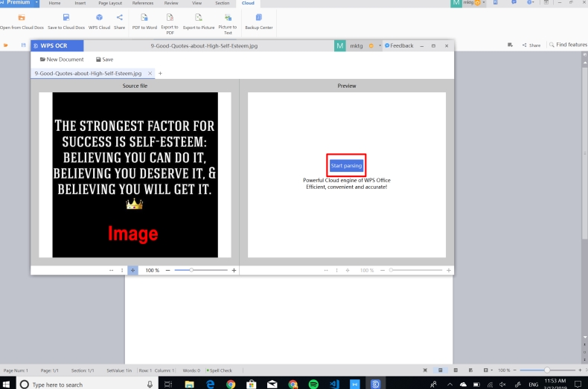Open the References ribbon tab
Viewport: 588px width, 389px height.
pyautogui.click(x=142, y=3)
